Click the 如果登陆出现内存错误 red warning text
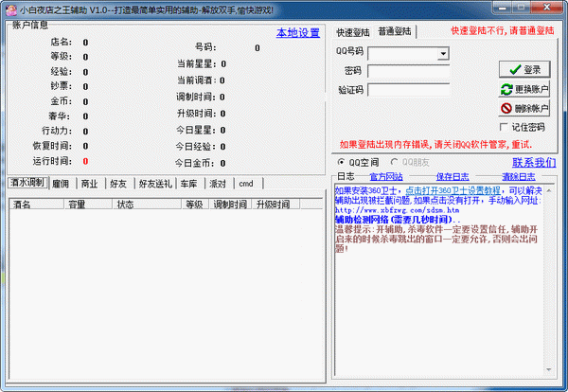The height and width of the screenshot is (392, 568). click(x=435, y=145)
